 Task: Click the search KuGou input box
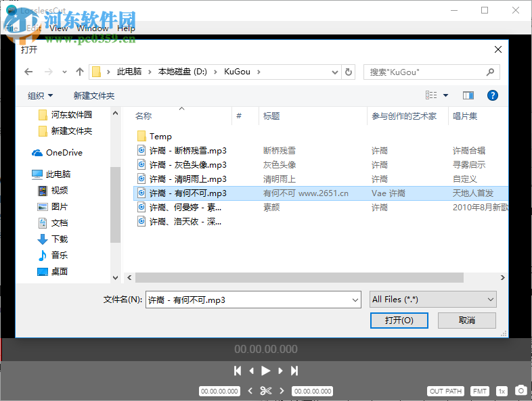[431, 72]
